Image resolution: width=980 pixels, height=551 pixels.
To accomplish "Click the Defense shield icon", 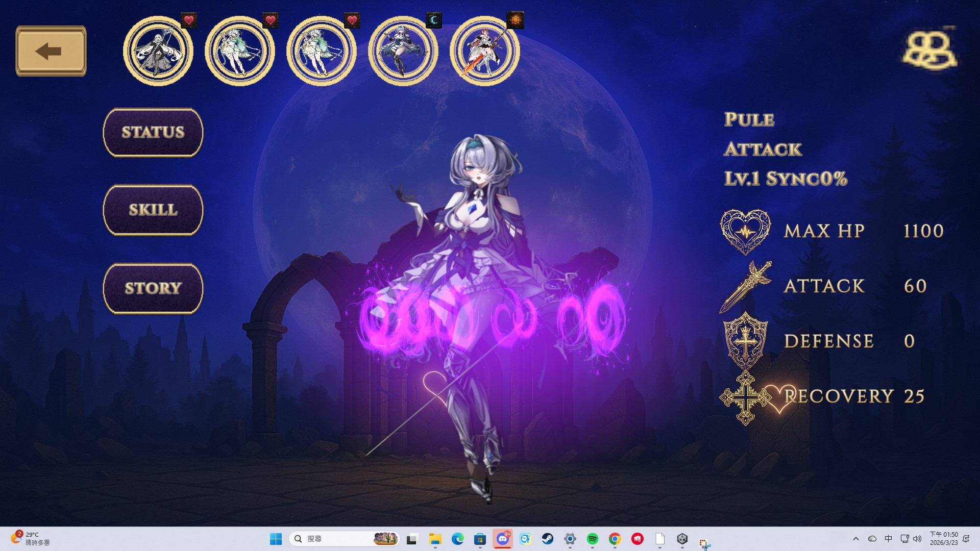I will pos(746,341).
